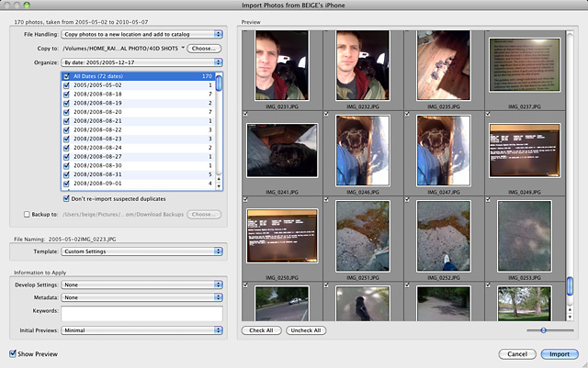Click the green zoom window button
The width and height of the screenshot is (588, 368).
(x=27, y=5)
